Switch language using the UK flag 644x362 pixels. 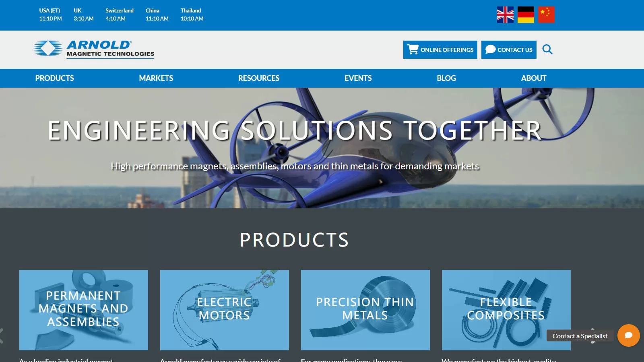[505, 15]
